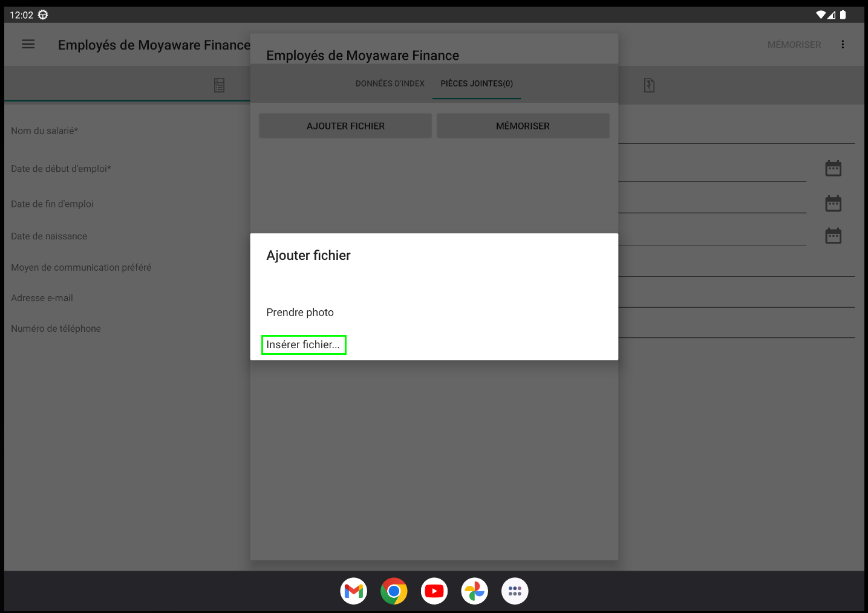Viewport: 868px width, 613px height.
Task: Open calendar for Date de naissance
Action: coord(834,235)
